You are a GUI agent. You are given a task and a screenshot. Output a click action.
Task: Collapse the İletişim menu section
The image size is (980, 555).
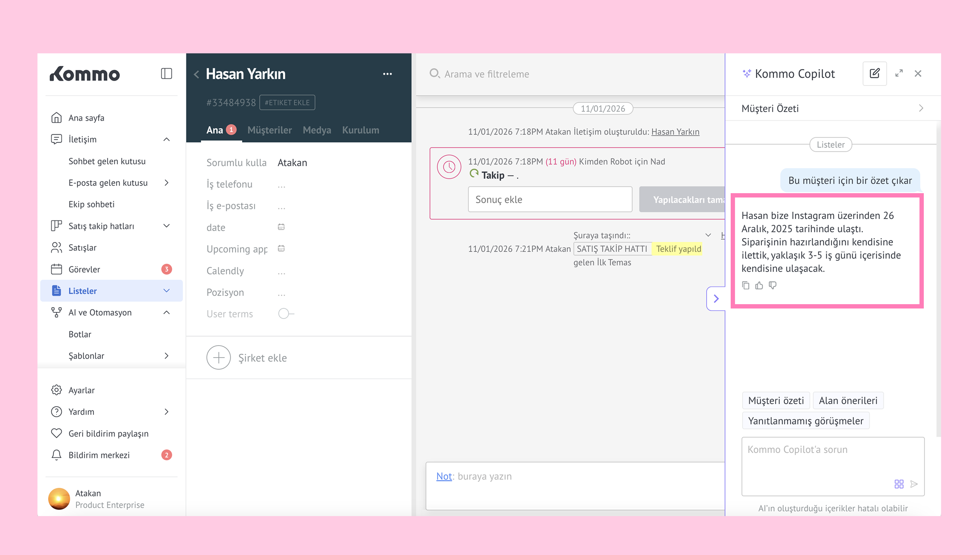pos(166,139)
